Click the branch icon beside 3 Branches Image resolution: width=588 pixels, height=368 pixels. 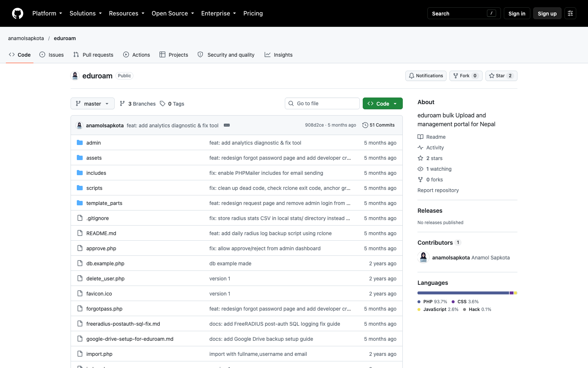pos(122,104)
